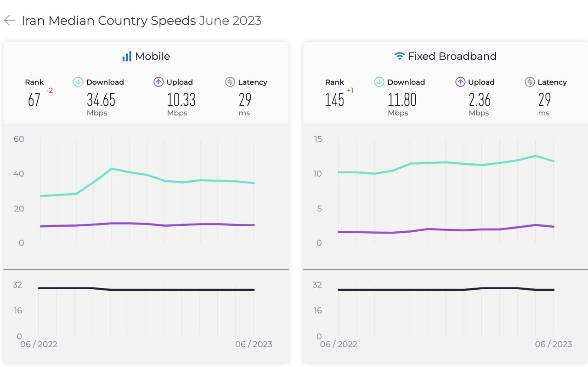This screenshot has height=367, width=588.
Task: Click the Mobile upload speed 10.33
Action: pos(181,99)
